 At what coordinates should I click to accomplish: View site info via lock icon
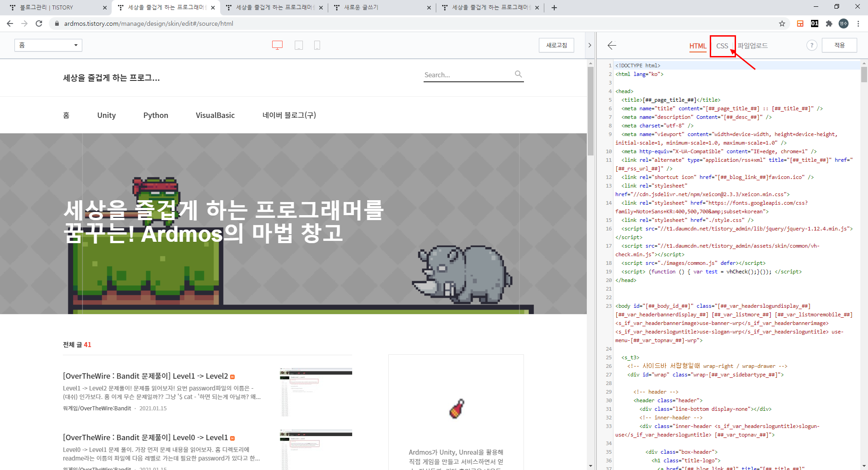[57, 23]
